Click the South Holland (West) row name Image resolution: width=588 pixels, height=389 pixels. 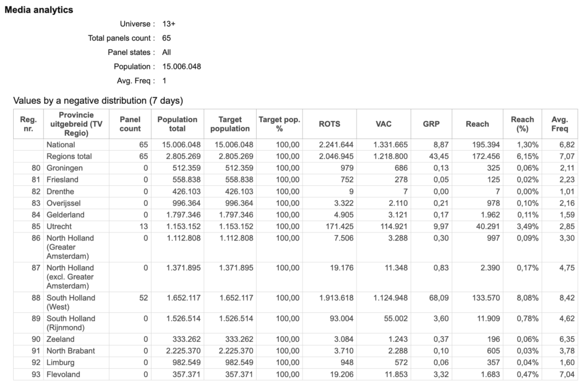pos(71,302)
